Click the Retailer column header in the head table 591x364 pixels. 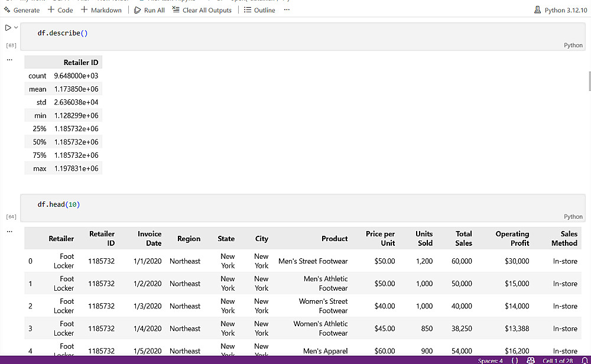(x=61, y=239)
